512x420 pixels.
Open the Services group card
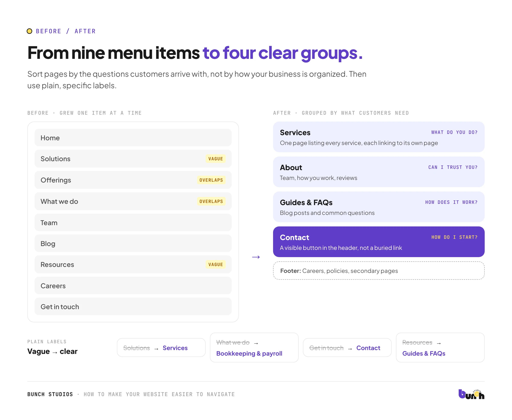click(379, 137)
